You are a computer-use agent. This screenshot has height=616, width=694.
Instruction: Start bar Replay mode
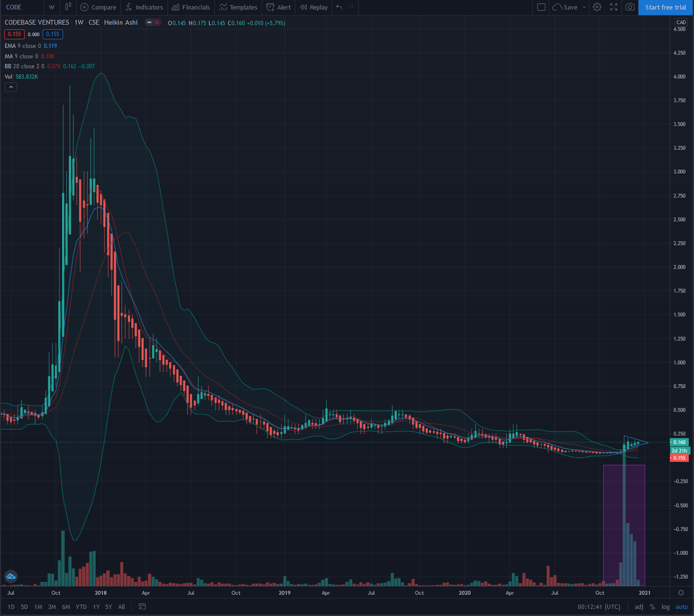[x=314, y=7]
